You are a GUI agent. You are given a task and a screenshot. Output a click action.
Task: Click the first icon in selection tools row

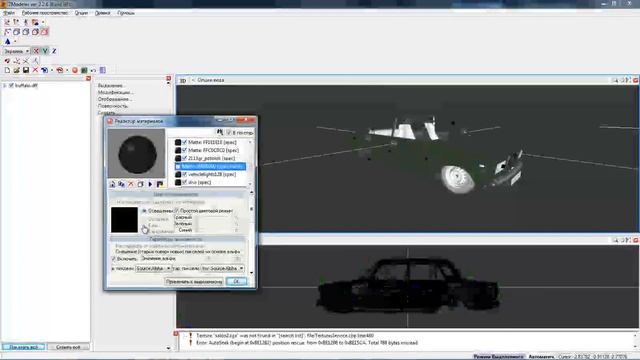coord(7,61)
